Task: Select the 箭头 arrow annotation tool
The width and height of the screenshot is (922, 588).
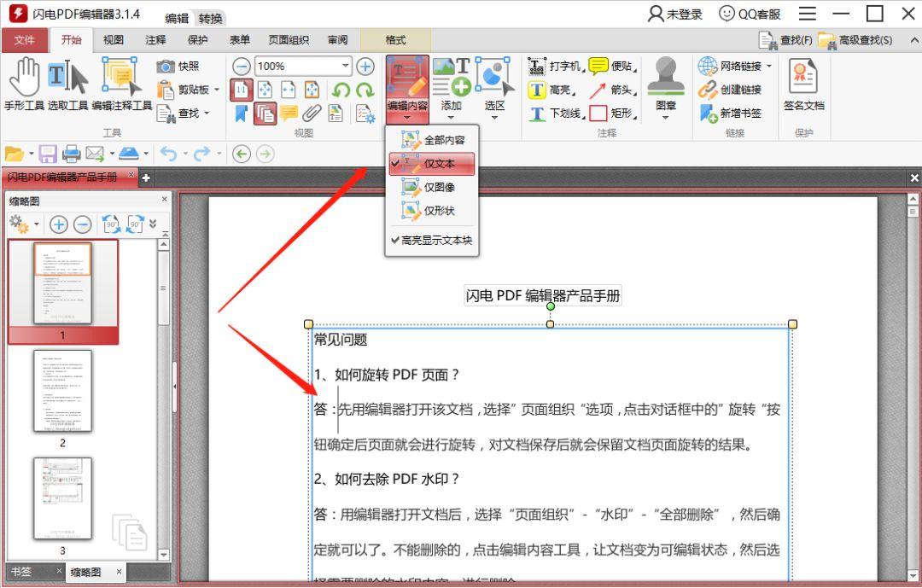Action: point(613,90)
